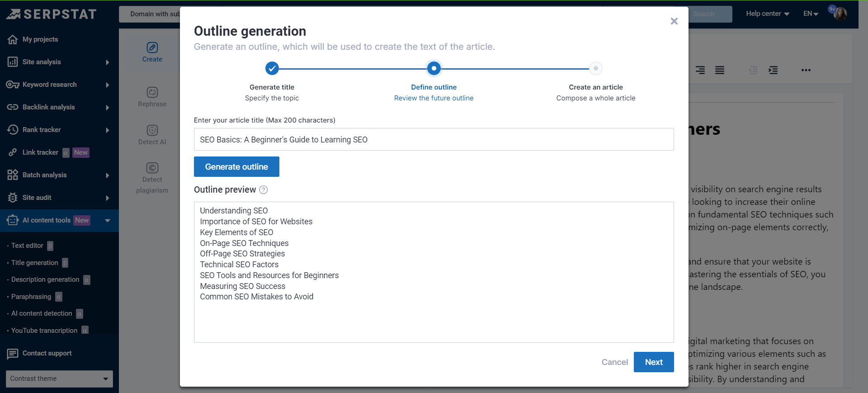Screen dimensions: 868x393
Task: Click the article title input field
Action: [434, 139]
